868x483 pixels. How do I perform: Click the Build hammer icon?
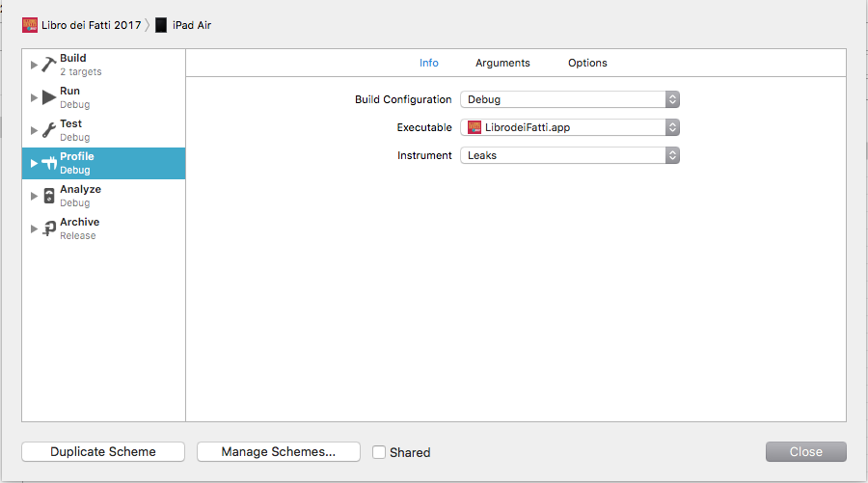49,65
